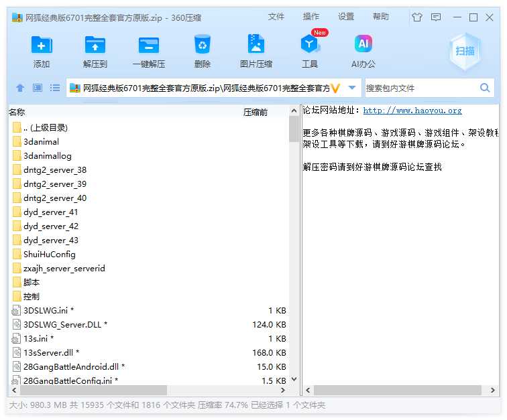The width and height of the screenshot is (507, 420).
Task: Open the 设置 (Settings) menu
Action: tap(346, 17)
